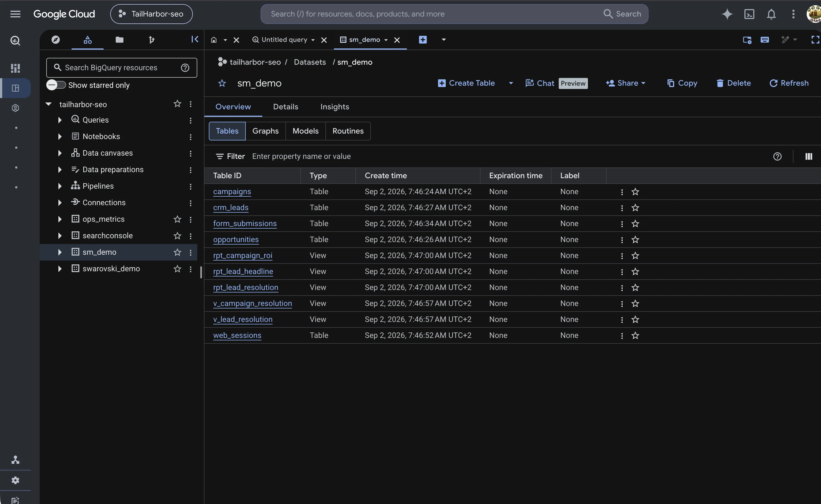
Task: Expand the Connections node
Action: pos(60,203)
